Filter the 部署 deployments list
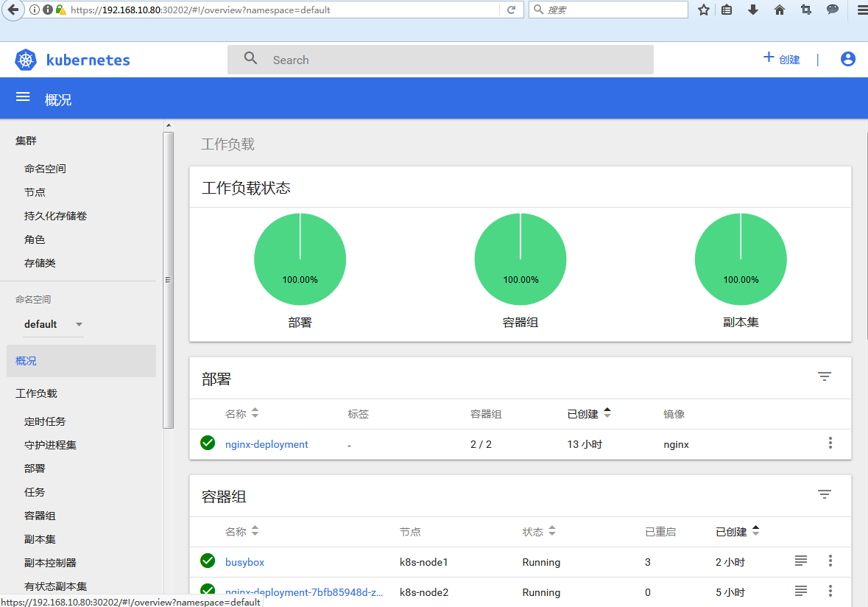 [x=824, y=377]
